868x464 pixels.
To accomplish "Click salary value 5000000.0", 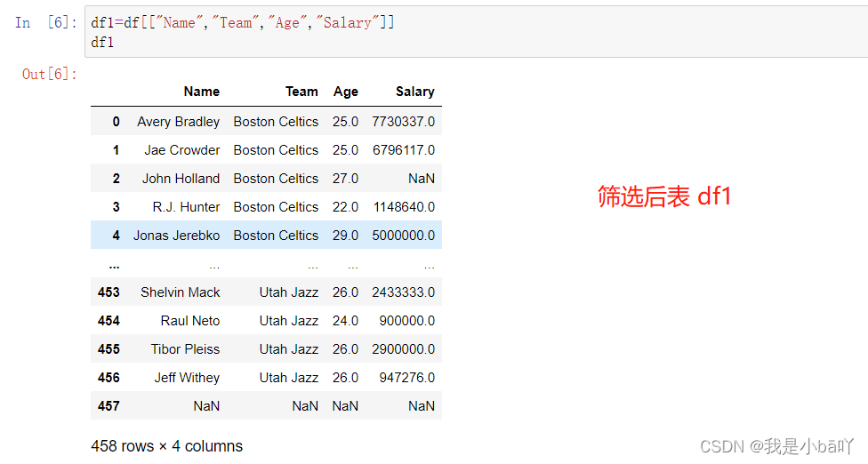I will tap(404, 236).
